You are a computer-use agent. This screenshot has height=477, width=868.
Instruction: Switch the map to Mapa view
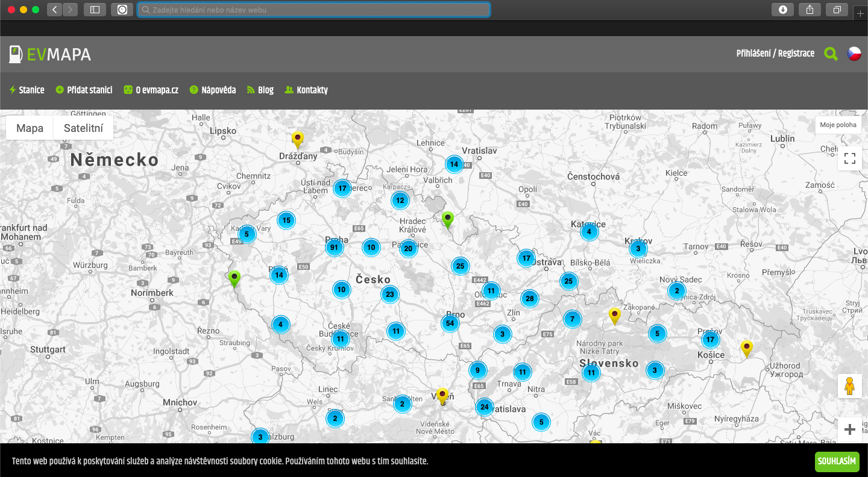tap(30, 128)
